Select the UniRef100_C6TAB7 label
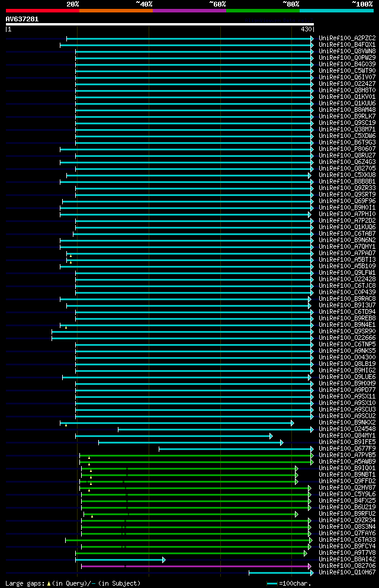The image size is (379, 588). click(347, 234)
